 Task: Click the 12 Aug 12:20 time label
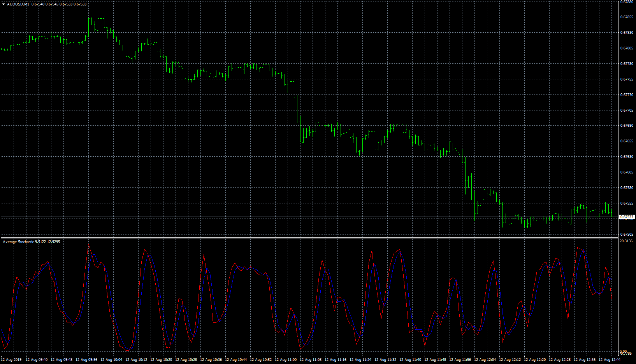[x=535, y=360]
